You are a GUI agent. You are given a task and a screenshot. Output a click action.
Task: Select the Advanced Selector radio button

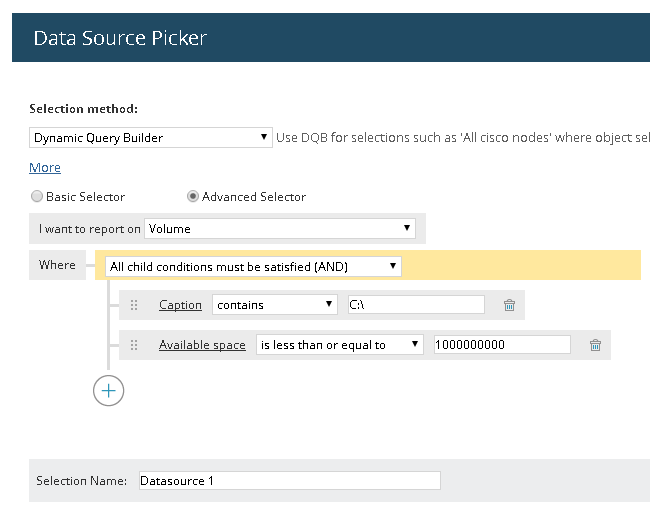click(x=193, y=197)
